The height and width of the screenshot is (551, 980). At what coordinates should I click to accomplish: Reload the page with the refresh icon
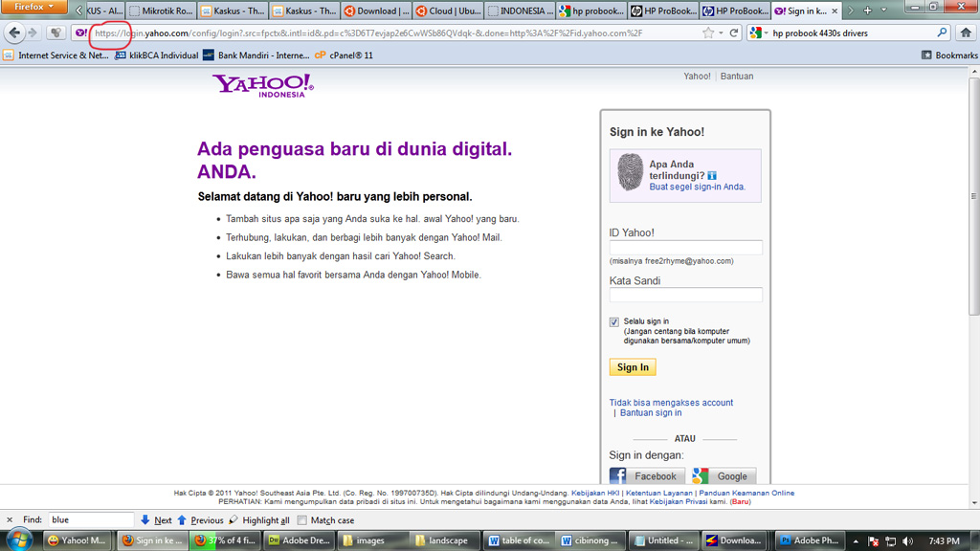pos(734,33)
